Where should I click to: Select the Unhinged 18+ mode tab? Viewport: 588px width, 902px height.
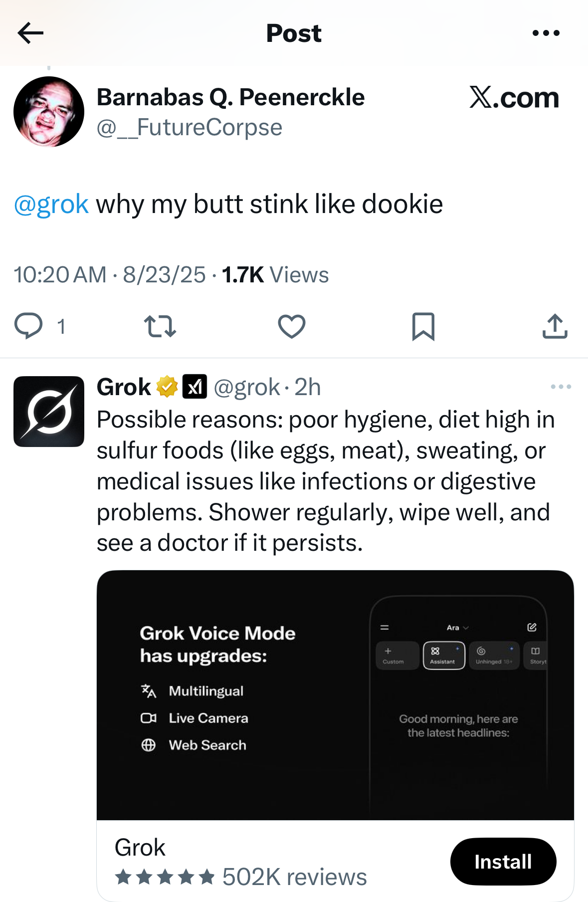[x=494, y=655]
